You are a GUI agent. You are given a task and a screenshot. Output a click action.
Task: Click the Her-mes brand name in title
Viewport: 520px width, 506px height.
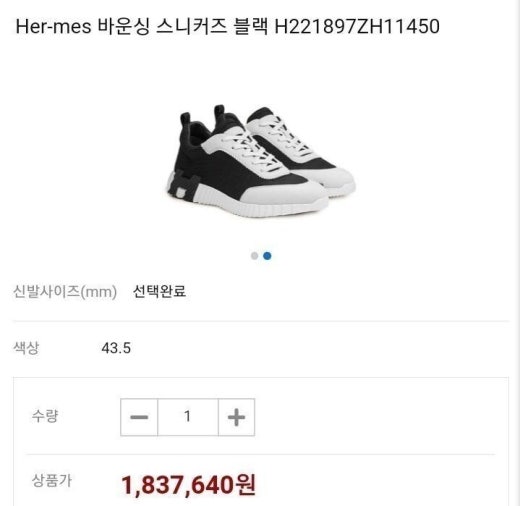point(53,26)
